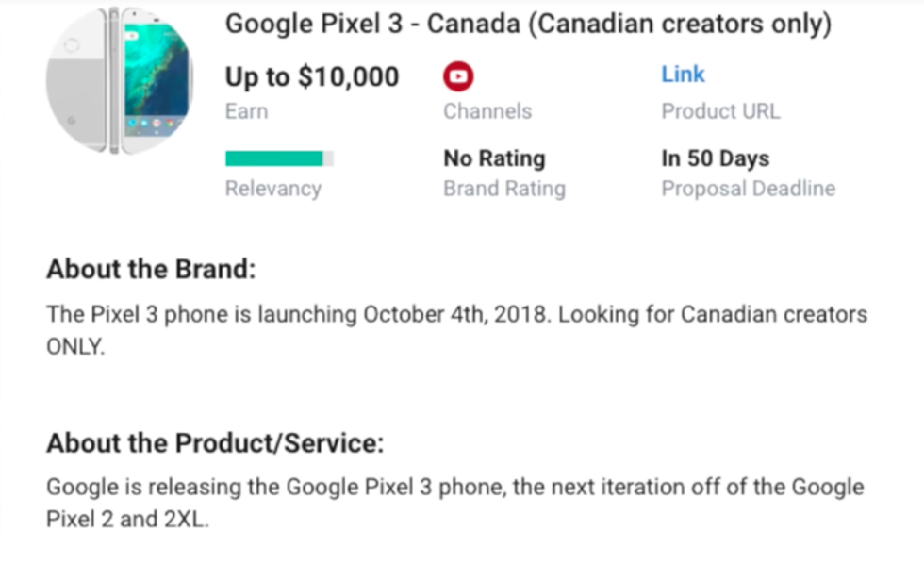
Task: Click the green filled part of Relevancy bar
Action: click(x=273, y=158)
